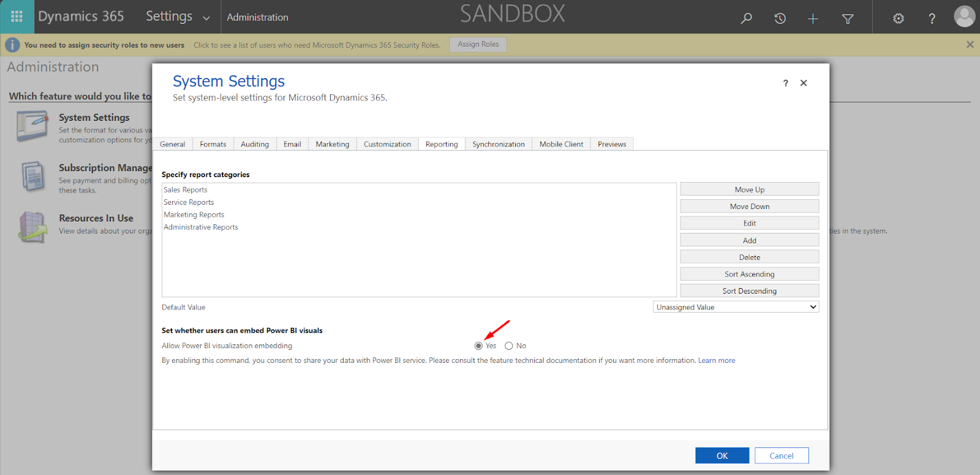Switch to the Formats tab
Viewport: 980px width, 475px height.
coord(213,144)
